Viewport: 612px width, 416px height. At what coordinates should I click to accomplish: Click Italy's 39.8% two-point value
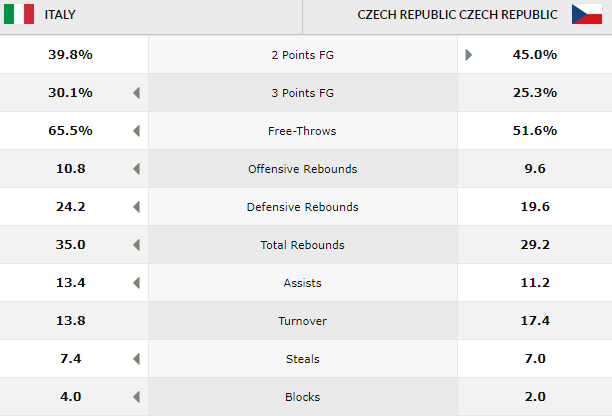70,55
